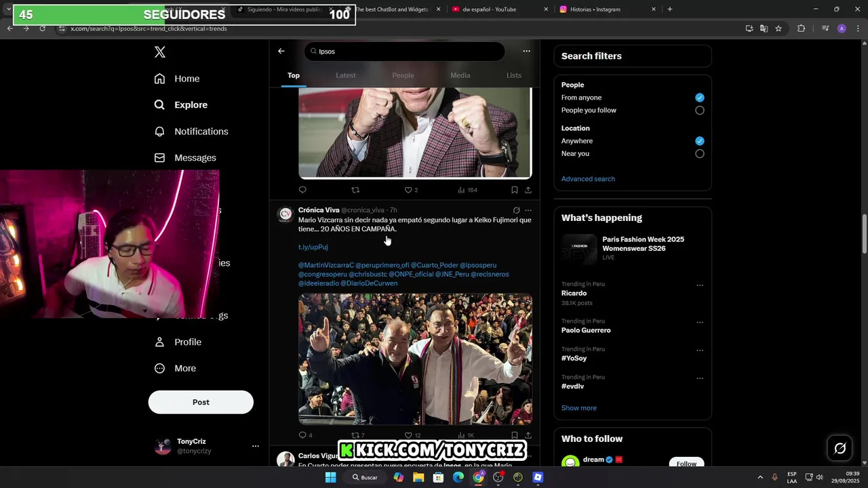Open the #evdlv trending topic
Screen dimensions: 868x488
pos(572,386)
